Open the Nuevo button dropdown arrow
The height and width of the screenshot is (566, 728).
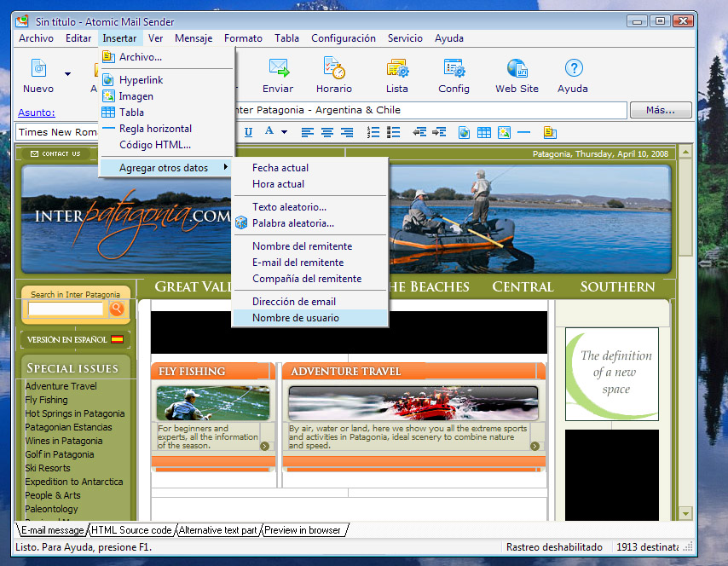(x=68, y=74)
